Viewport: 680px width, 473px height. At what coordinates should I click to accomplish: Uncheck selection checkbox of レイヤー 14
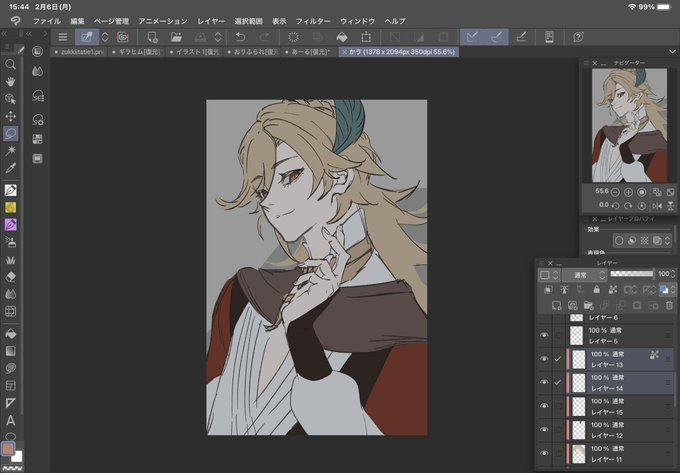[x=558, y=382]
